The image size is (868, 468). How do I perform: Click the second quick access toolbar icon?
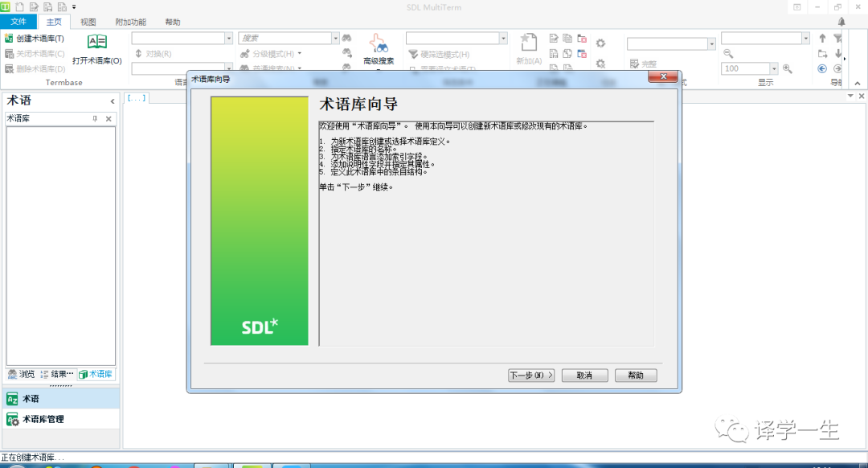pos(35,7)
